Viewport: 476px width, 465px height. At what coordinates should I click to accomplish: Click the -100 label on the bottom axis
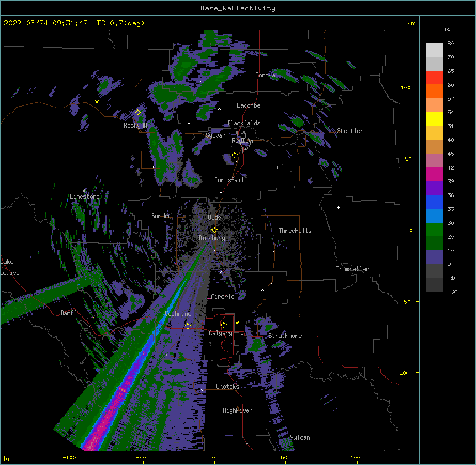[x=69, y=457]
